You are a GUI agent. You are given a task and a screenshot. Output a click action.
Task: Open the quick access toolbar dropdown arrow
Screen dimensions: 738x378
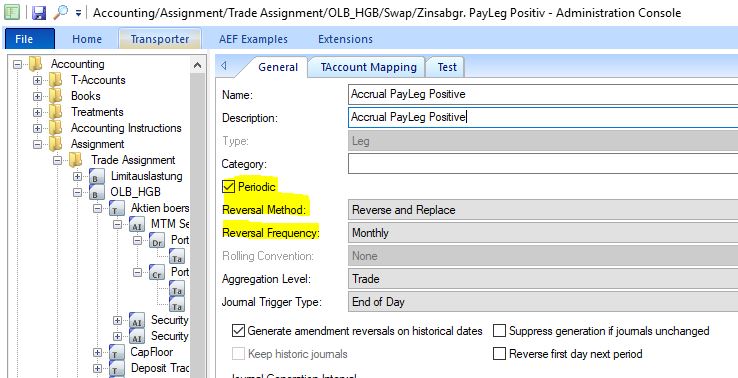click(78, 13)
